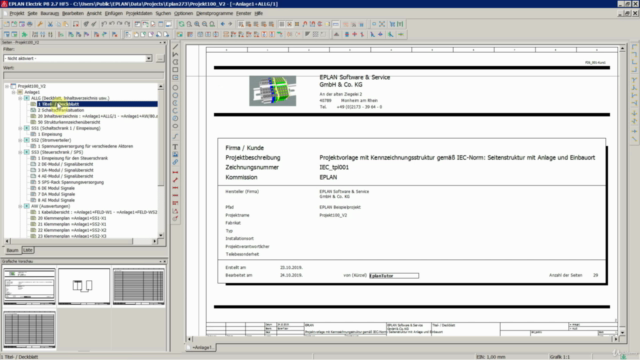Click the '...' button next to Filter
The width and height of the screenshot is (640, 360).
(160, 58)
